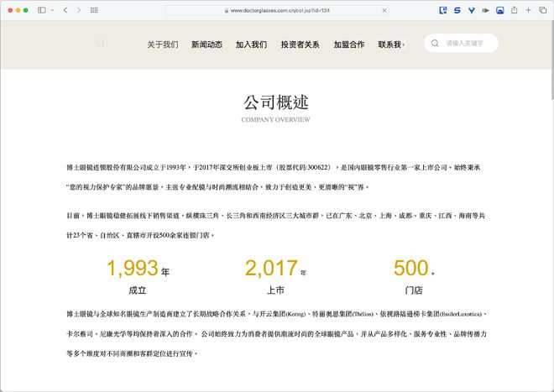Click the paragraph starting 博士眼镜连锁股份有限公司
Image resolution: width=554 pixels, height=392 pixels.
click(x=274, y=177)
